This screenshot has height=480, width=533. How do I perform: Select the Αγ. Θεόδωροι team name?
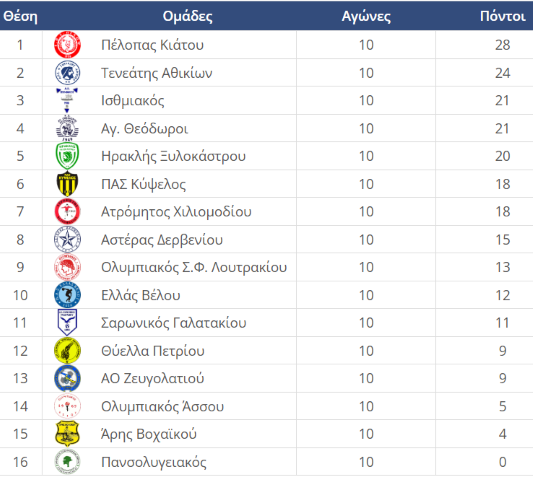pyautogui.click(x=144, y=129)
